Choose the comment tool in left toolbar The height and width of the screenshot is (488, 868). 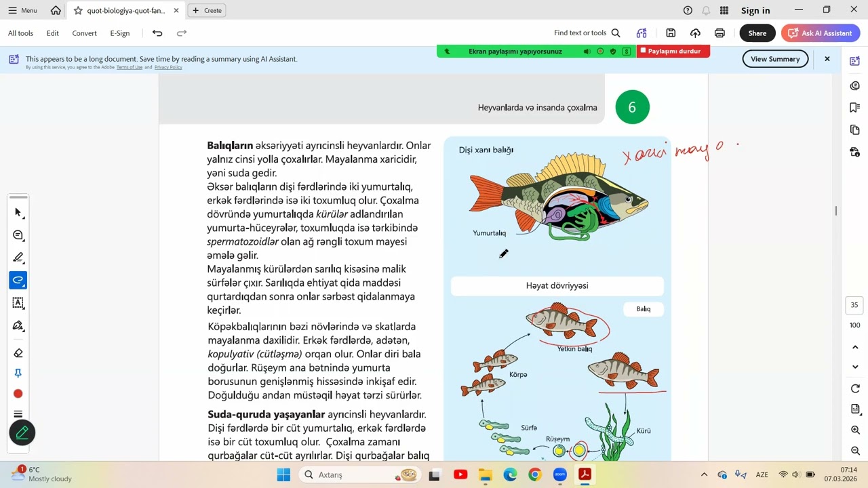click(x=18, y=235)
